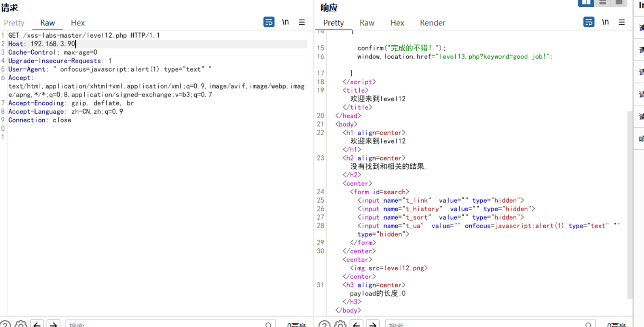Click the Upgrade-Insecure-Requests header line
This screenshot has width=644, height=327.
click(x=60, y=61)
